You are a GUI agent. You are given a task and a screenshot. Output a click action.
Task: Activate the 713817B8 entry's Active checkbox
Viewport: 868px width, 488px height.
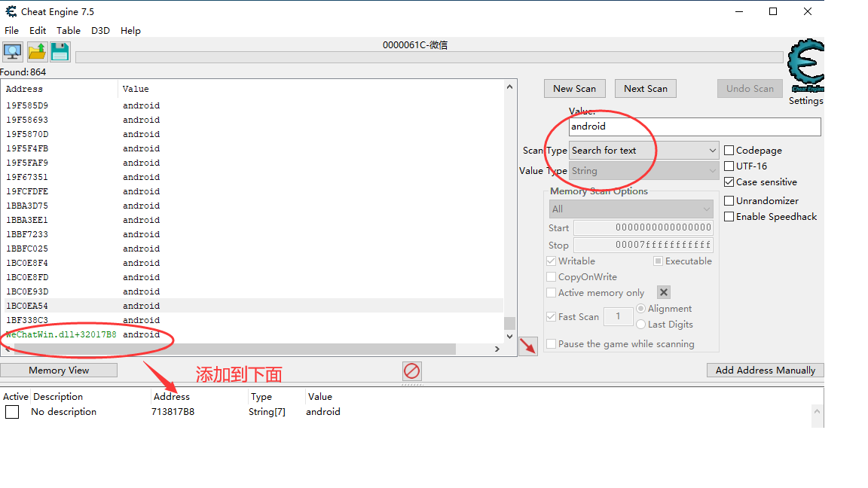coord(11,412)
